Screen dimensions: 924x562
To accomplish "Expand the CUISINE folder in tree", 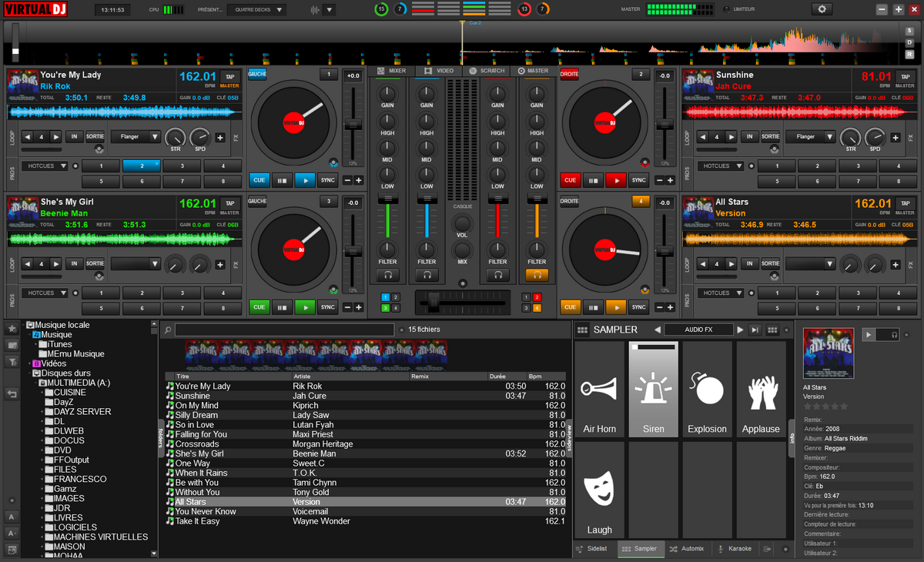I will click(43, 393).
